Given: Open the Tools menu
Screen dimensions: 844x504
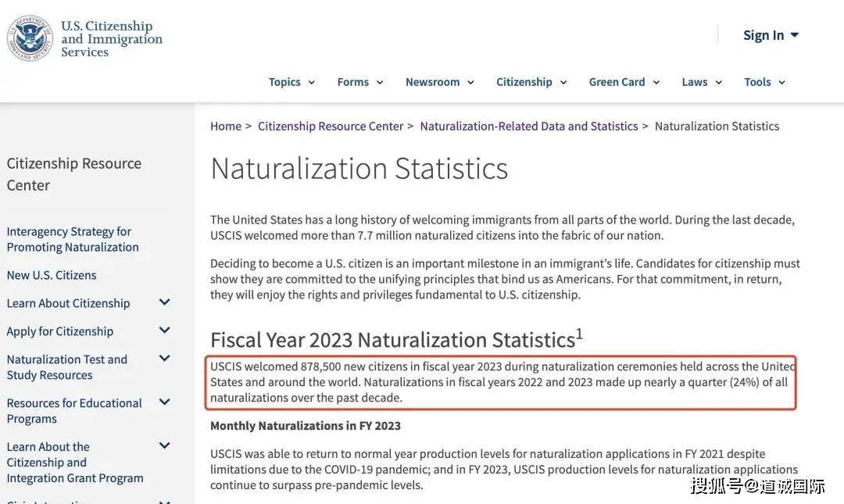Looking at the screenshot, I should click(x=764, y=82).
